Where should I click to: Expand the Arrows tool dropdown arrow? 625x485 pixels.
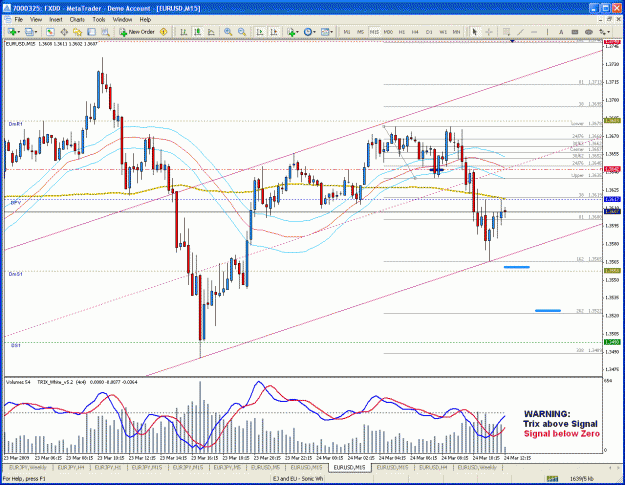(609, 32)
